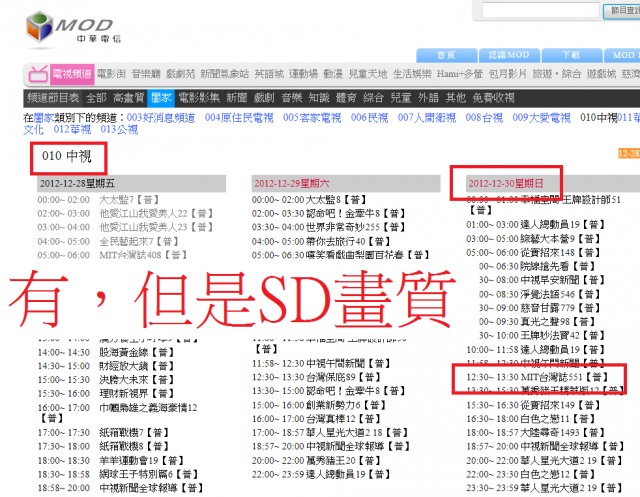Select the 英語城 menu item
640x497 pixels.
click(x=269, y=74)
